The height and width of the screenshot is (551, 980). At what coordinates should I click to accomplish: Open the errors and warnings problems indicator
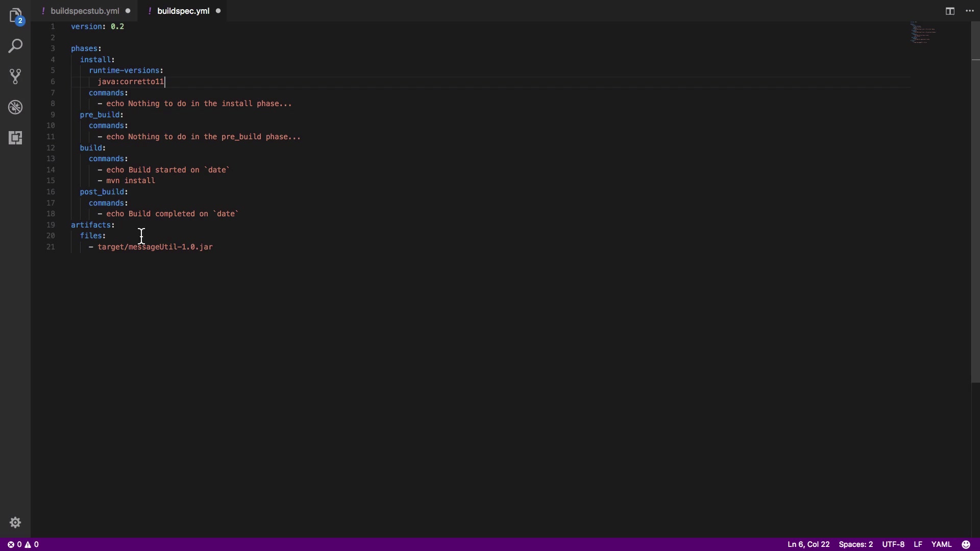pyautogui.click(x=23, y=544)
